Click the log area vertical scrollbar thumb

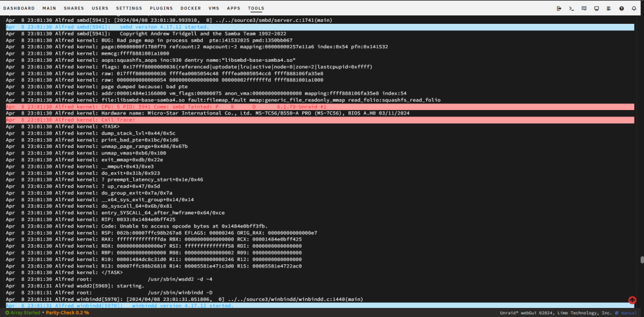click(641, 260)
